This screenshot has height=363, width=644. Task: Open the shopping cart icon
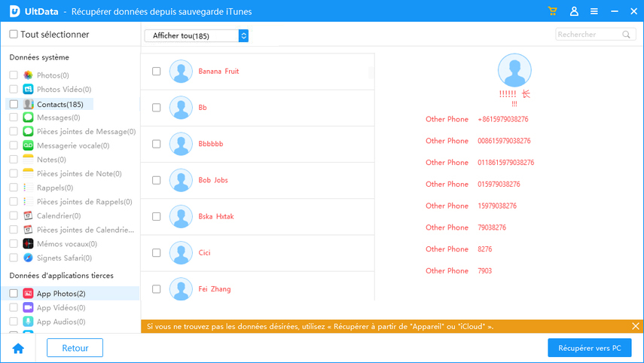[552, 11]
